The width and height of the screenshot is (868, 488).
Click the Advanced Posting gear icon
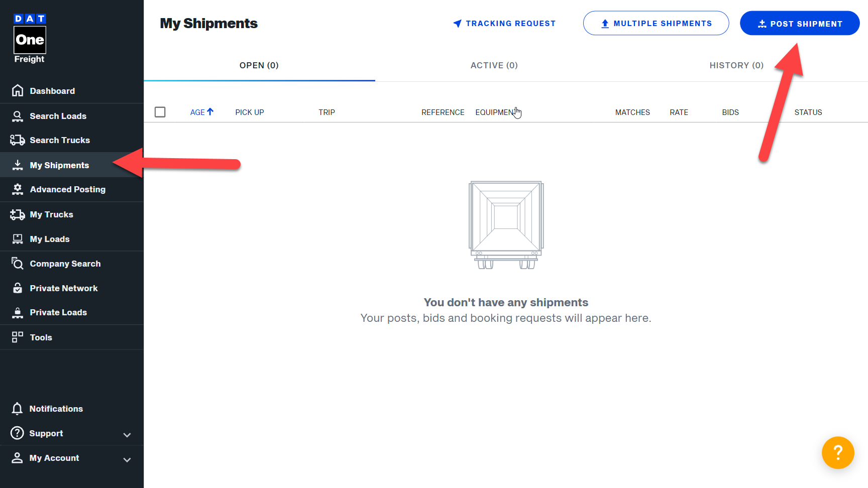pyautogui.click(x=18, y=189)
